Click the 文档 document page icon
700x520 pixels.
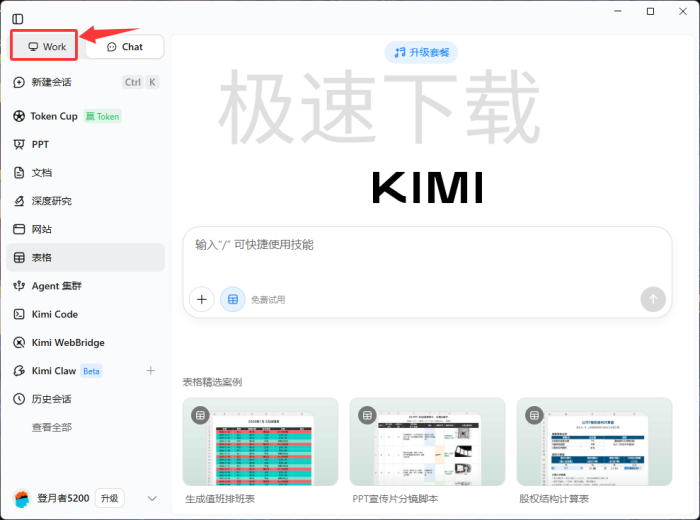[19, 173]
